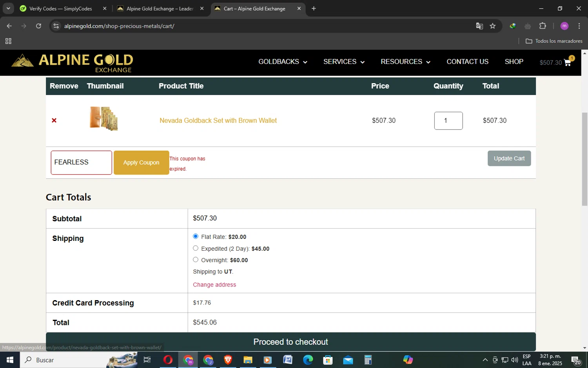Open Word from the taskbar
The height and width of the screenshot is (368, 588).
tap(288, 360)
